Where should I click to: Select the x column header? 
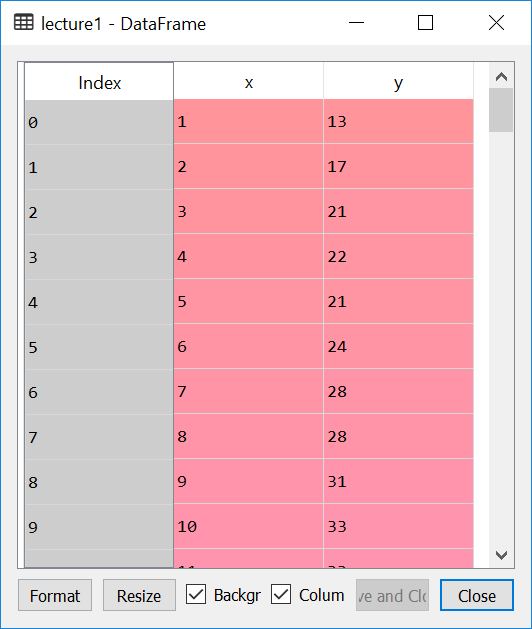point(249,81)
